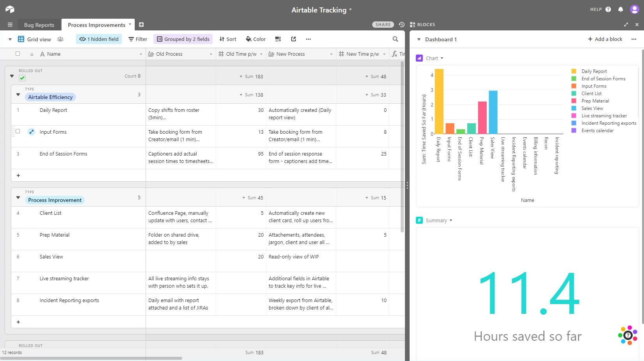Collapse the Process Improvement group

(18, 197)
